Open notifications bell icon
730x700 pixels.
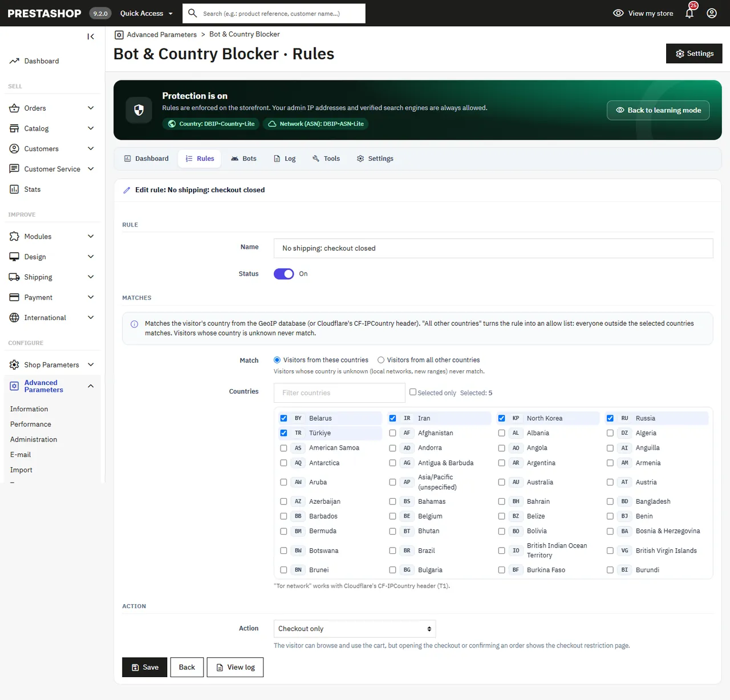pos(690,13)
